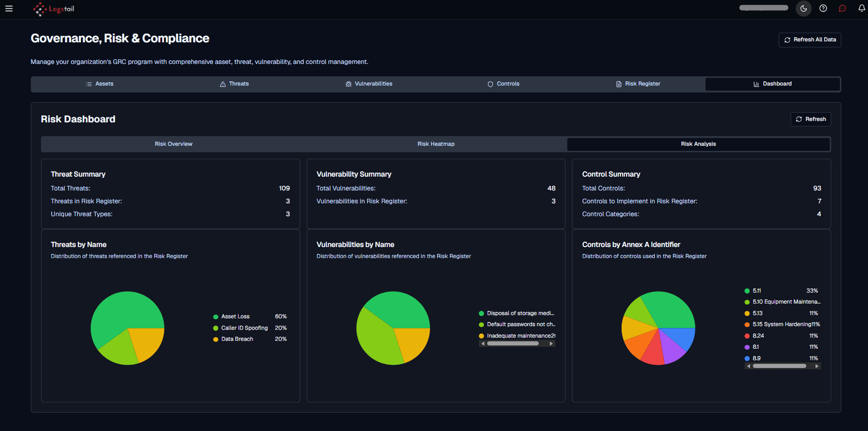Viewport: 868px width, 431px height.
Task: Open the chat feedback icon
Action: [842, 8]
